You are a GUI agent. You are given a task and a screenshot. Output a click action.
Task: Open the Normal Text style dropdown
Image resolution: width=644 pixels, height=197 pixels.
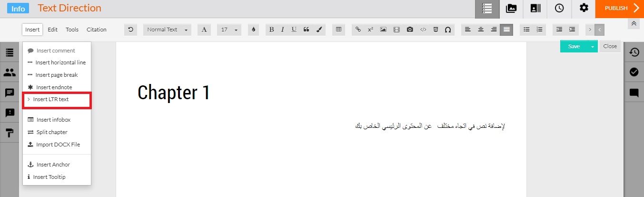pos(167,30)
